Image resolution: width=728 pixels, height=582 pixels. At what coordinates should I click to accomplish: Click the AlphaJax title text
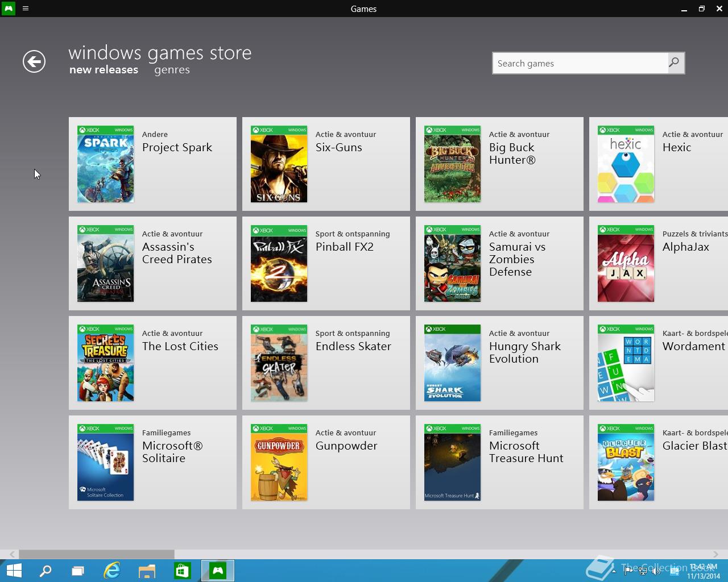[686, 247]
